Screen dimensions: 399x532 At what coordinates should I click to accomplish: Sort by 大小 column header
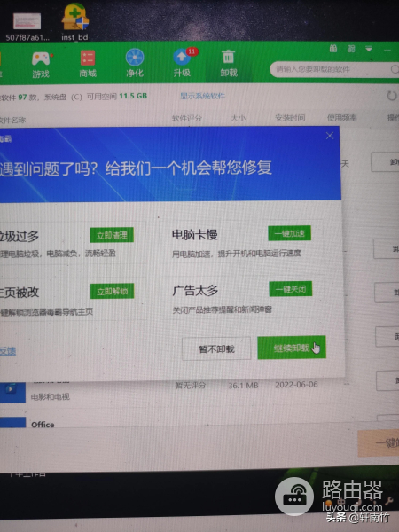(238, 118)
